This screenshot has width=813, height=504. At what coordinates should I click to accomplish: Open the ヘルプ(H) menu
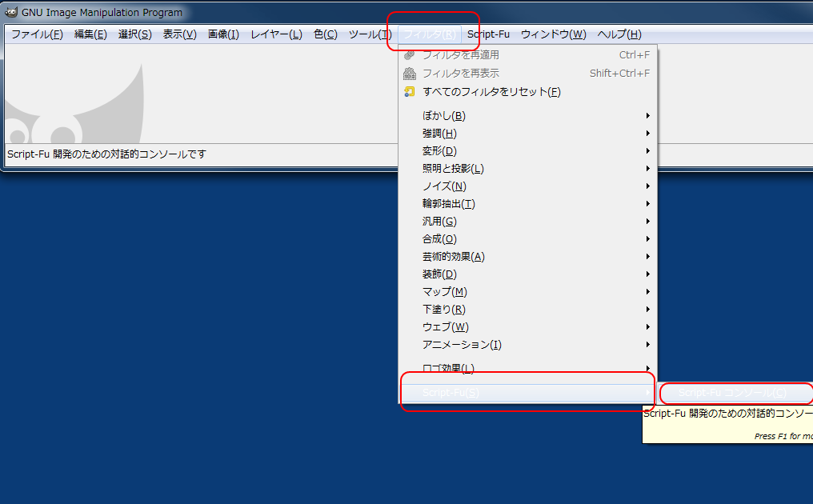tap(619, 34)
